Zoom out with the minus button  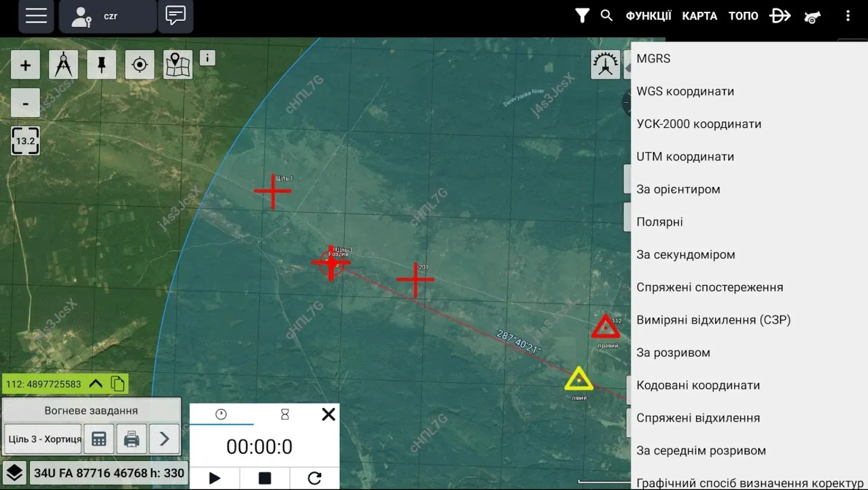click(25, 103)
